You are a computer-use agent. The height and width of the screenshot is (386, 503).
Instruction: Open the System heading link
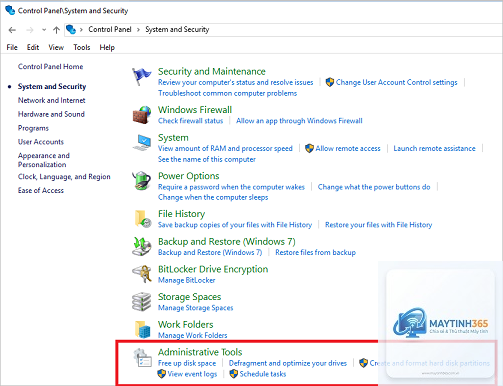click(x=173, y=138)
